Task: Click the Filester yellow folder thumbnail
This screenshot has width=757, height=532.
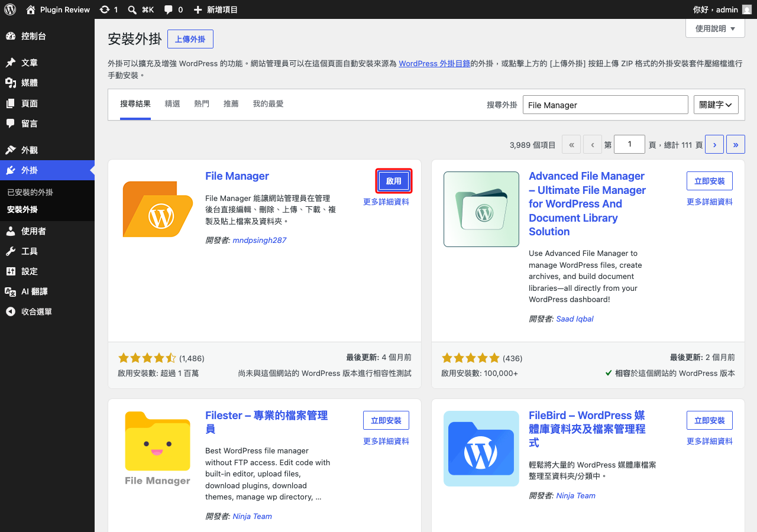Action: point(158,449)
